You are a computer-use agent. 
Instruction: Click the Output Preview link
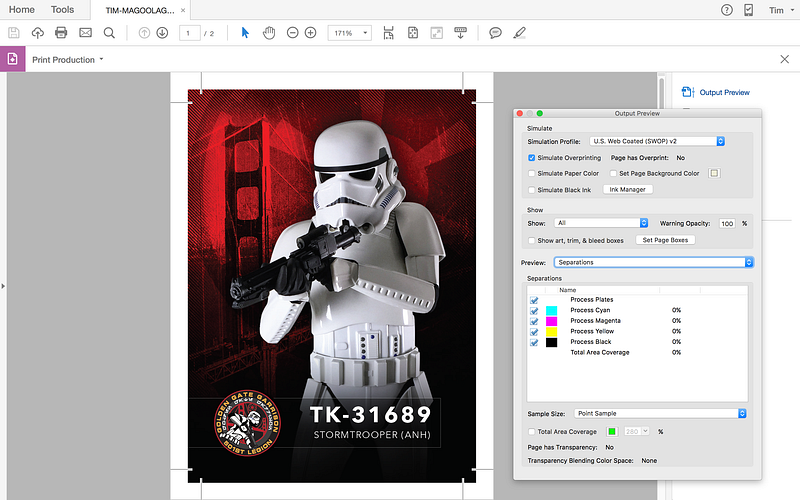pyautogui.click(x=724, y=92)
